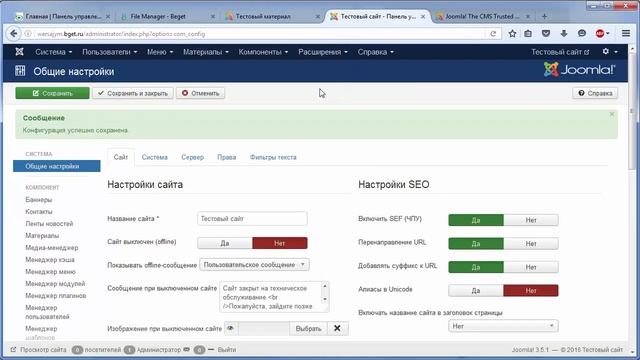Go back using browser back arrow
640x360 pixels.
[x=13, y=33]
